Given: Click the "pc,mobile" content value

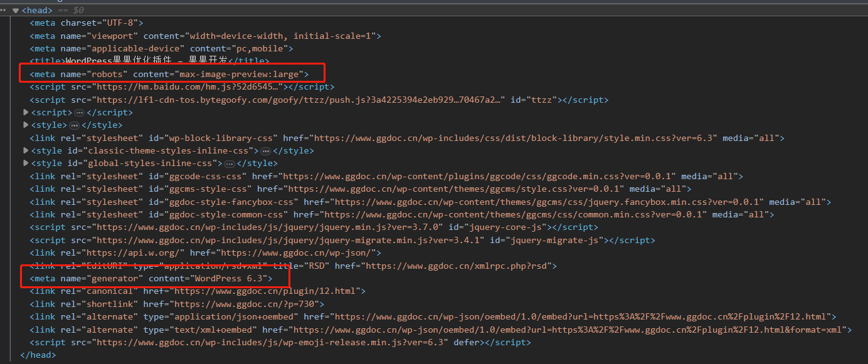Looking at the screenshot, I should (x=260, y=48).
